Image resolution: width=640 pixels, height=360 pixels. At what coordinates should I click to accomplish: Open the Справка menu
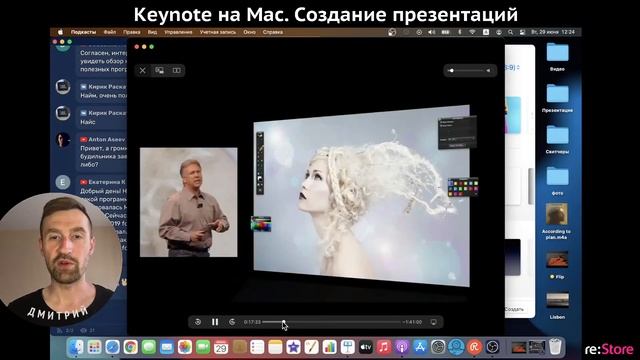(x=273, y=32)
